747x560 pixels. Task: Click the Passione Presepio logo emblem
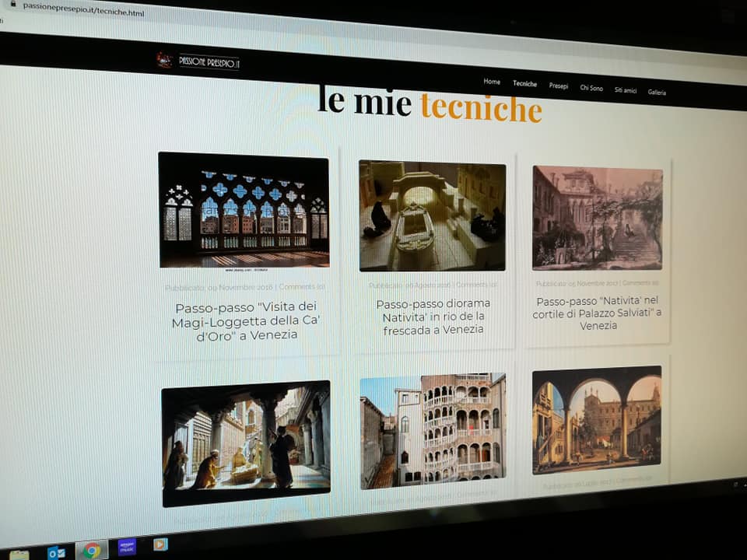tap(164, 60)
